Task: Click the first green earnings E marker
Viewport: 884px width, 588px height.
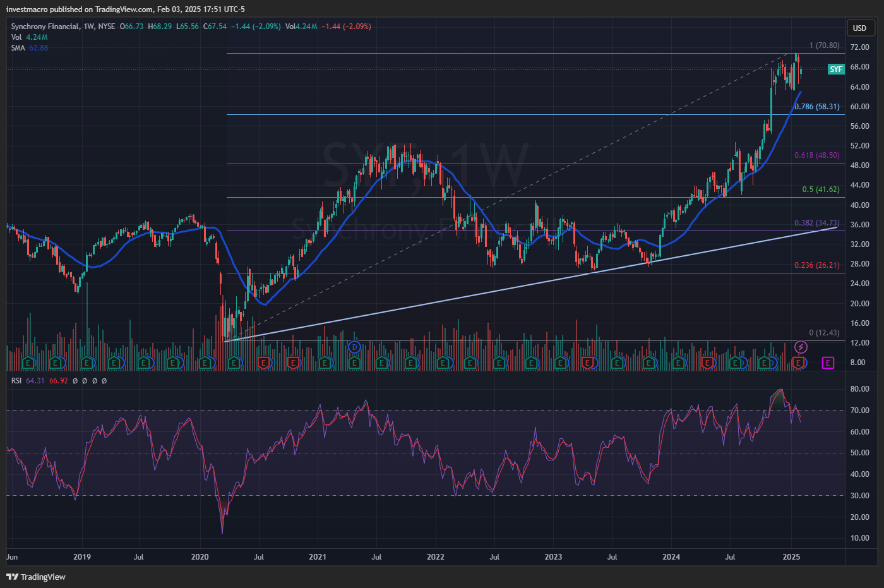Action: tap(28, 363)
